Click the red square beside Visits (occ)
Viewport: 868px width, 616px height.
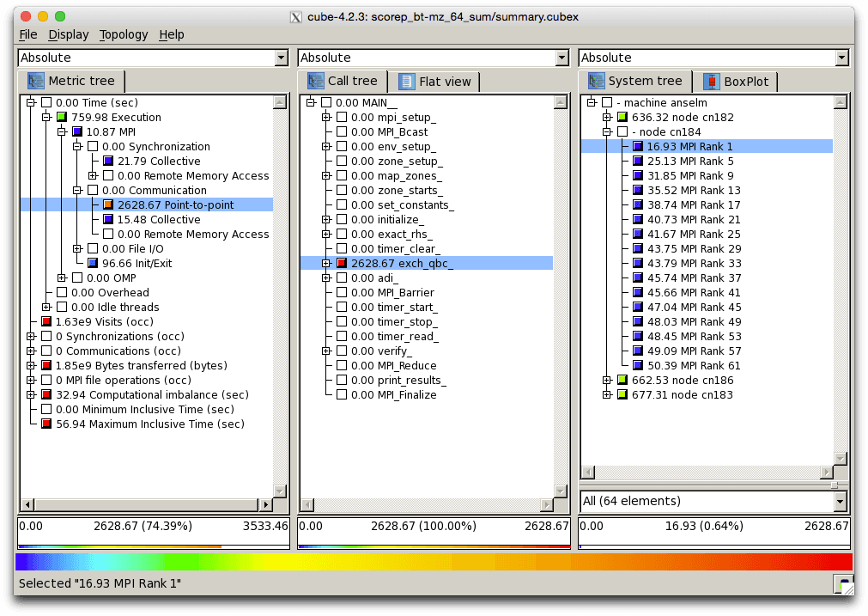pos(46,322)
